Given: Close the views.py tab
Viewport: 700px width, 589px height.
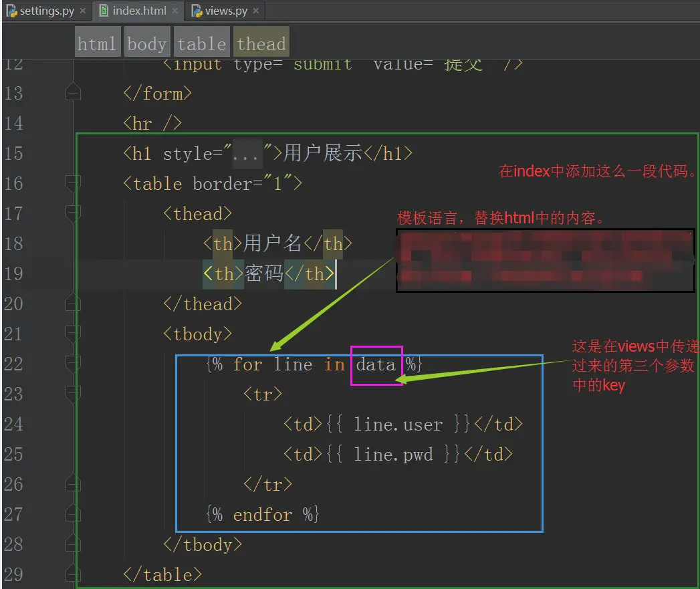Looking at the screenshot, I should (x=256, y=11).
